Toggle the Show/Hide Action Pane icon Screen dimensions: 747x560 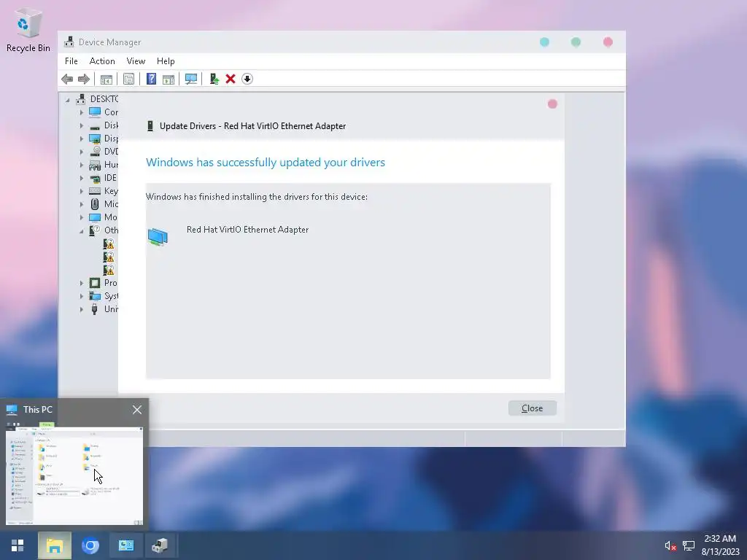tap(169, 79)
